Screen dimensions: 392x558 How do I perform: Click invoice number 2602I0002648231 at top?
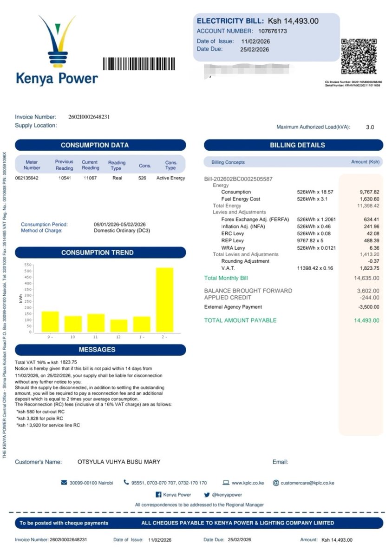pos(89,117)
